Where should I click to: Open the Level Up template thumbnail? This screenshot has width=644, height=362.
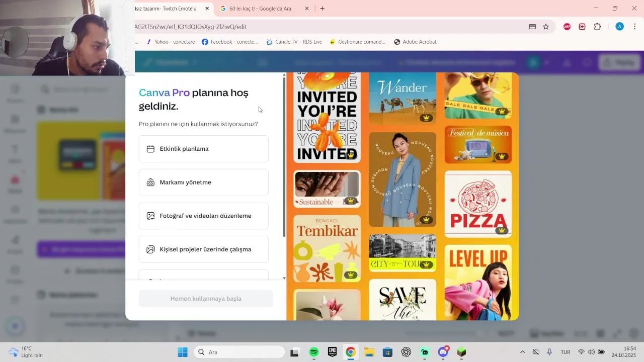478,283
